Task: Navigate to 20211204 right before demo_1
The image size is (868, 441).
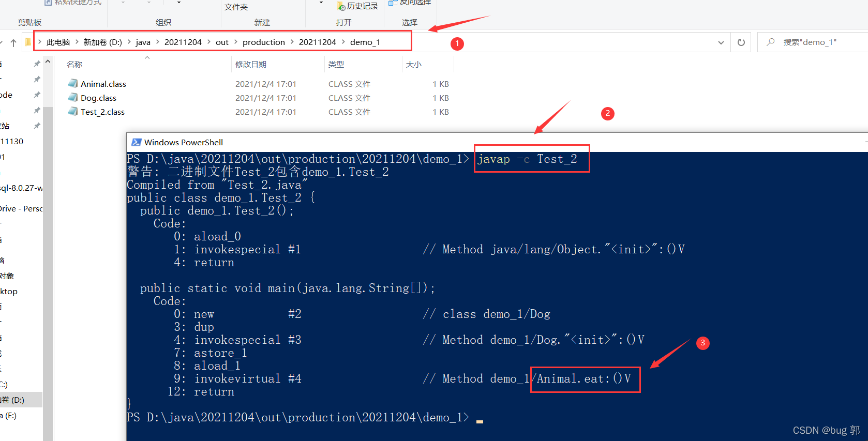Action: click(x=317, y=42)
